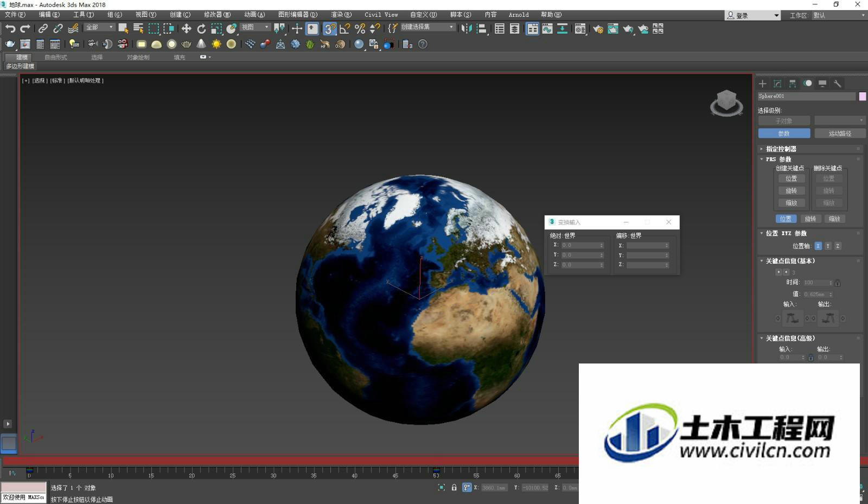Click the Sphere001 object color swatch
868x504 pixels.
(863, 96)
